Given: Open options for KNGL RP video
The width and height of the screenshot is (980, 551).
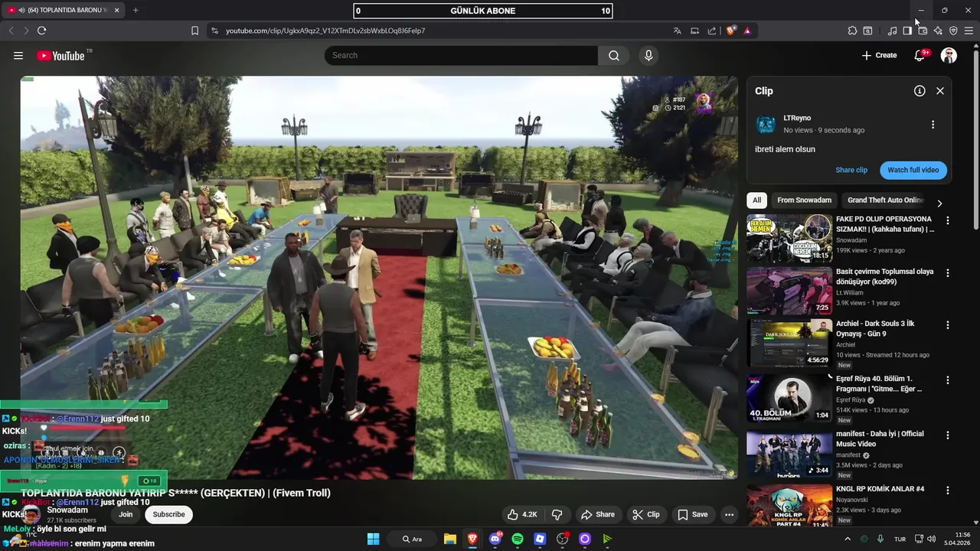Looking at the screenshot, I should [947, 490].
